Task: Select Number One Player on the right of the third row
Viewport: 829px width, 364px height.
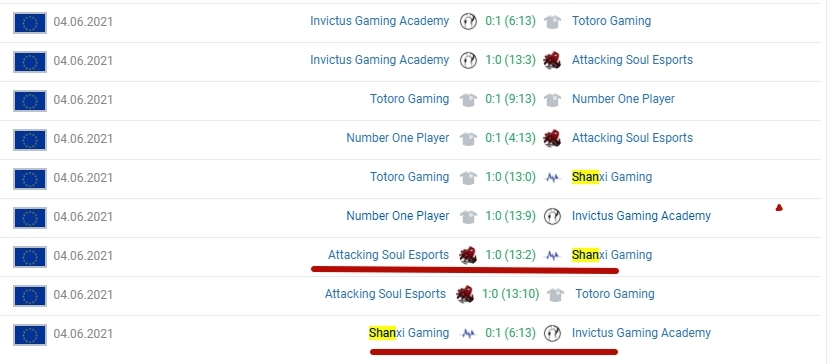Action: click(x=623, y=99)
